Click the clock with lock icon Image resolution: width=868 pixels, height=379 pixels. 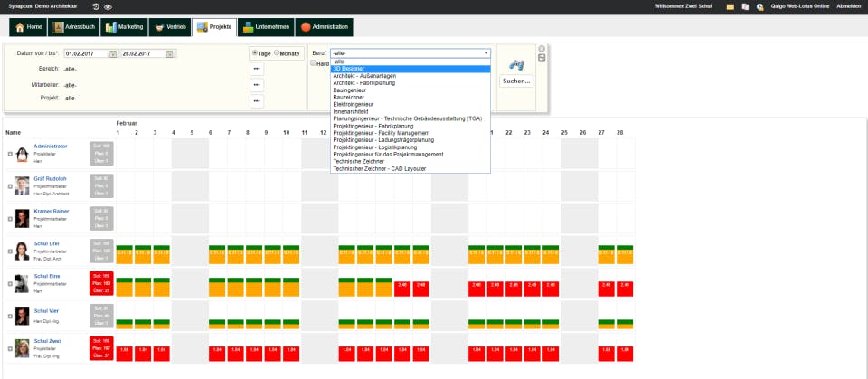tap(760, 6)
